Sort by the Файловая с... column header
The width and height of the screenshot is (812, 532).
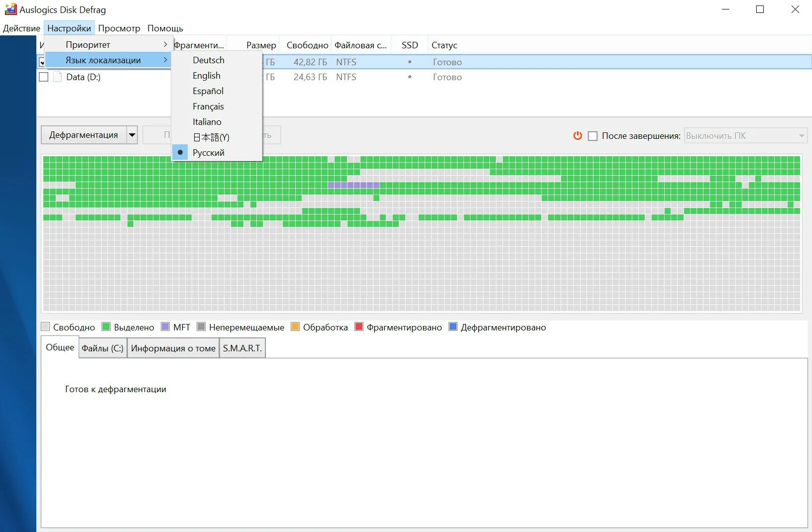pos(361,45)
